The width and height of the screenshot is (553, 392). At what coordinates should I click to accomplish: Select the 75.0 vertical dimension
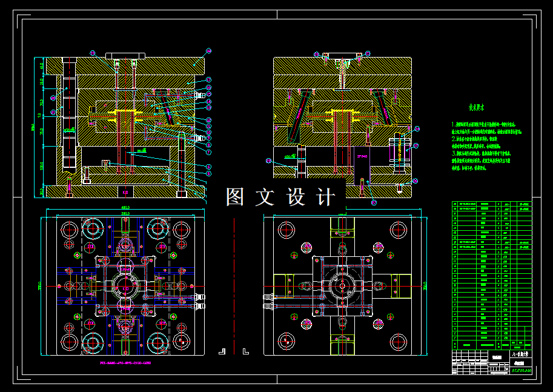click(x=41, y=131)
